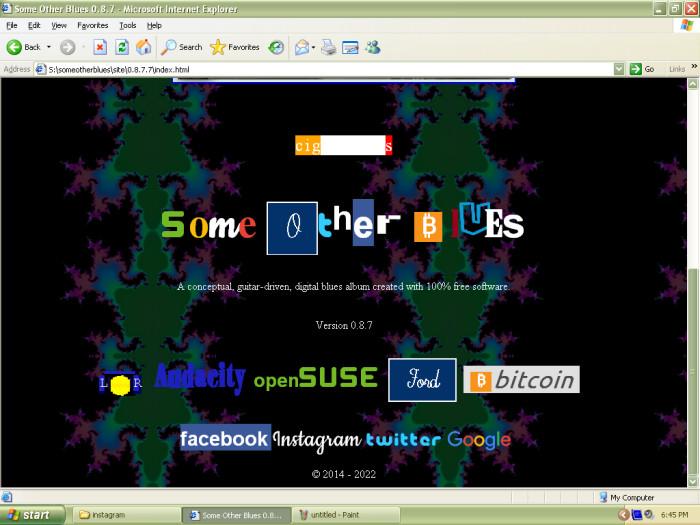This screenshot has height=525, width=700.
Task: Go to the Home page icon
Action: [144, 47]
